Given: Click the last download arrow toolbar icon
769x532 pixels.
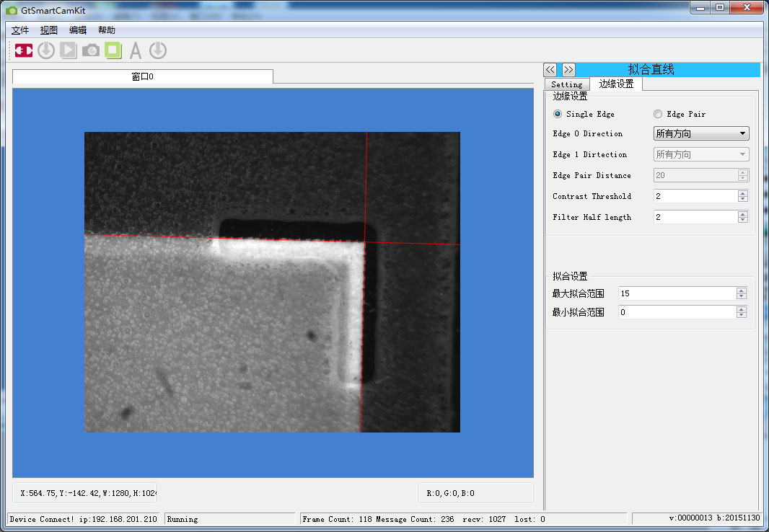Looking at the screenshot, I should [x=158, y=50].
